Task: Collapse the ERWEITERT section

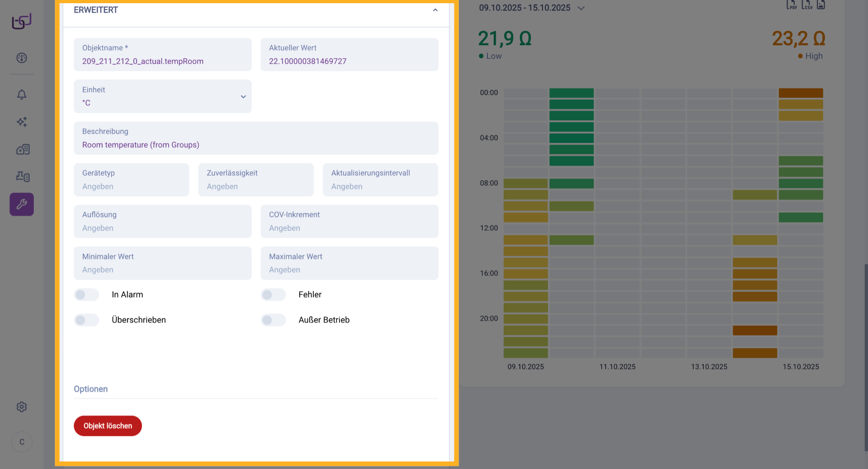Action: [435, 10]
